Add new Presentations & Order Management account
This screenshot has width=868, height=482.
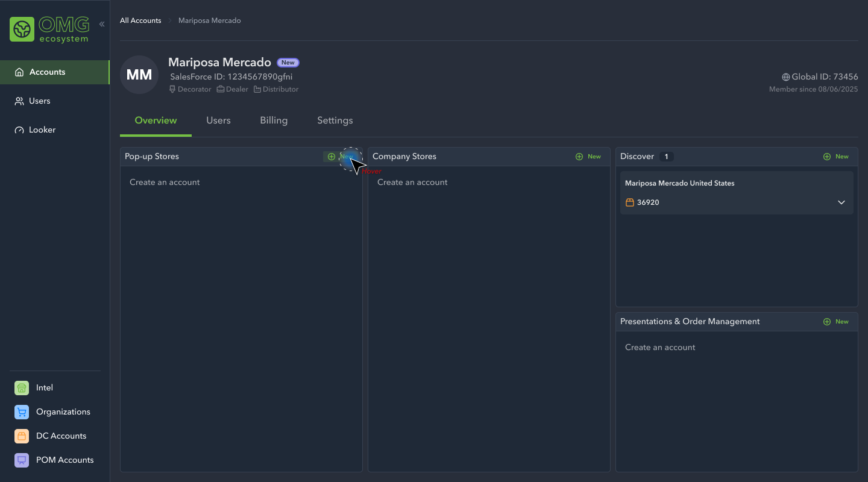pos(836,322)
